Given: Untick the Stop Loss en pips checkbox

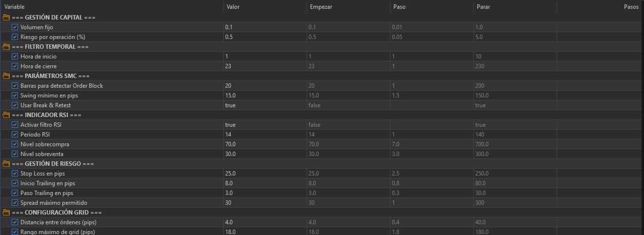Looking at the screenshot, I should pos(15,174).
